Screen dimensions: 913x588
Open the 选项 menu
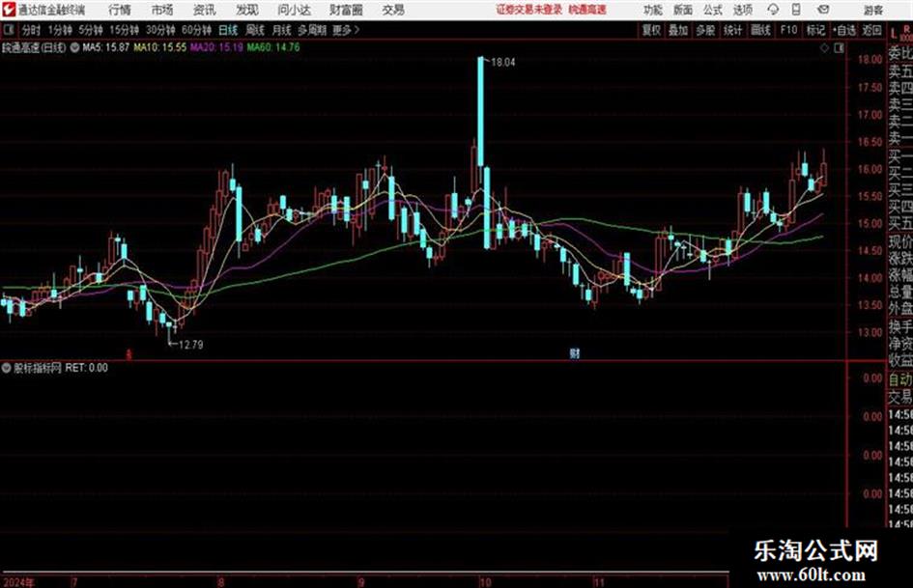[742, 10]
